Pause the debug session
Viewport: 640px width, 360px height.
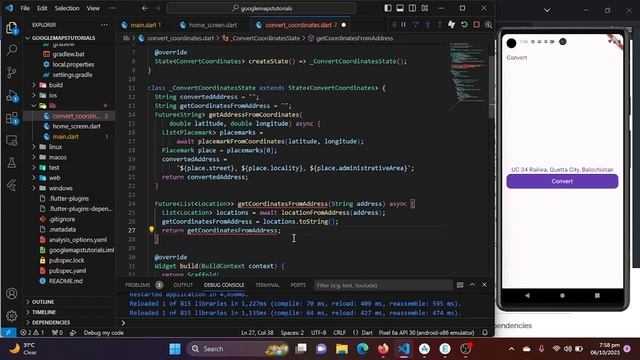pos(403,25)
